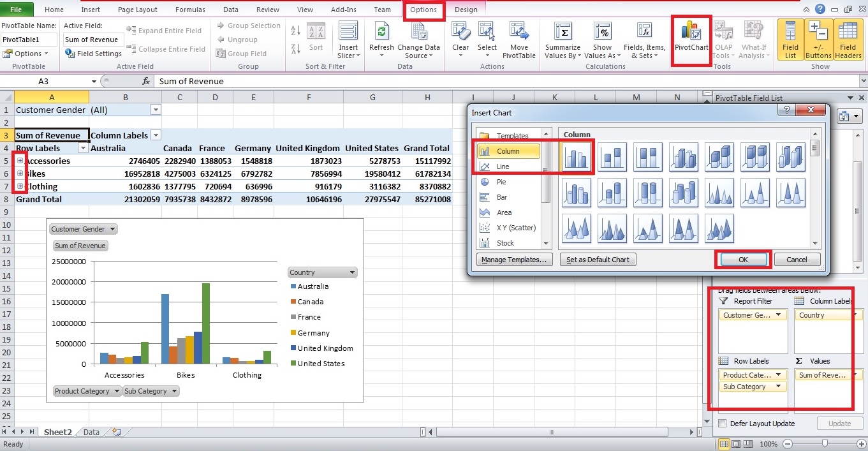
Task: Select the Clustered Column chart thumbnail
Action: coord(577,156)
